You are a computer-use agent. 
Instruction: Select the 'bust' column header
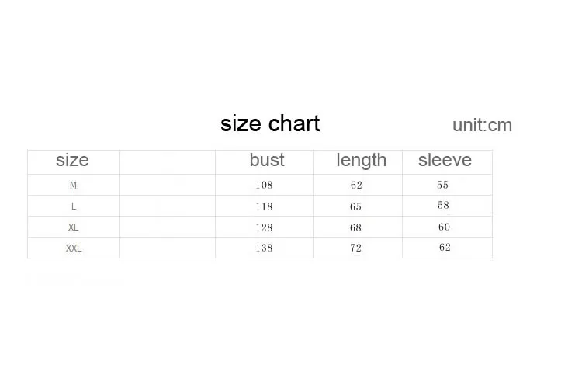[267, 160]
